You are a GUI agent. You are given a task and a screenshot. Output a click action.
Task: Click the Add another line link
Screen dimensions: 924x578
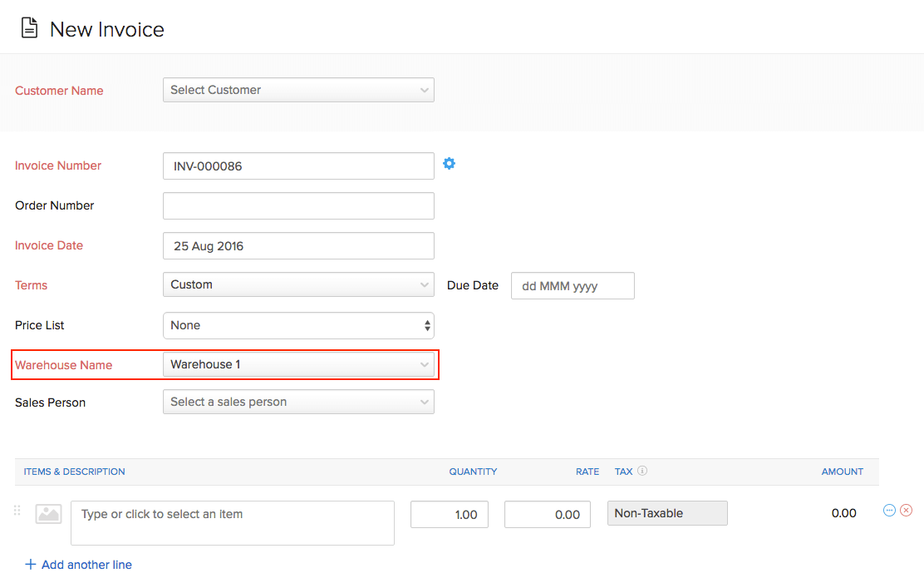click(86, 565)
